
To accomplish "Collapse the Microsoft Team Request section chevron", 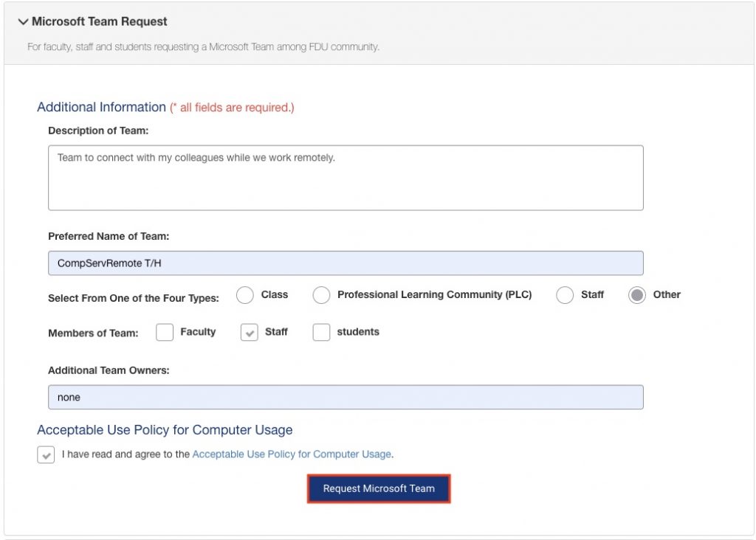I will (x=23, y=21).
